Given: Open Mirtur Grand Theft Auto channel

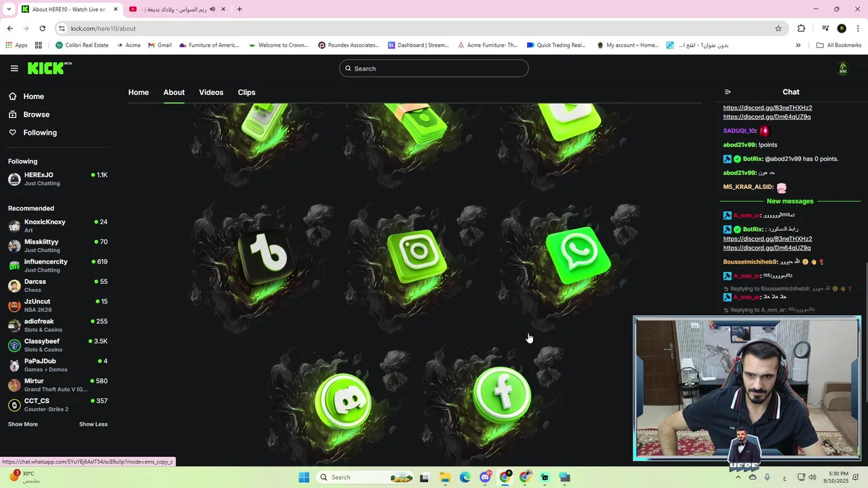Looking at the screenshot, I should click(x=58, y=385).
